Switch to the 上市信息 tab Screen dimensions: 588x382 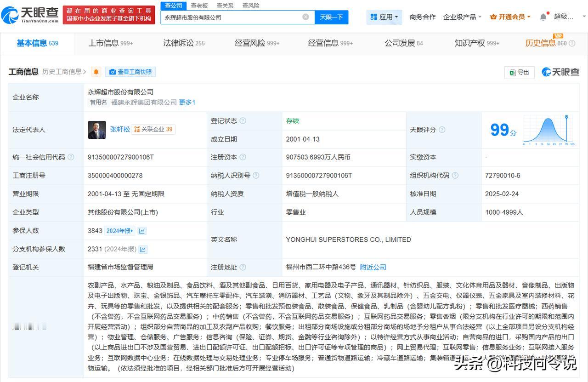111,43
